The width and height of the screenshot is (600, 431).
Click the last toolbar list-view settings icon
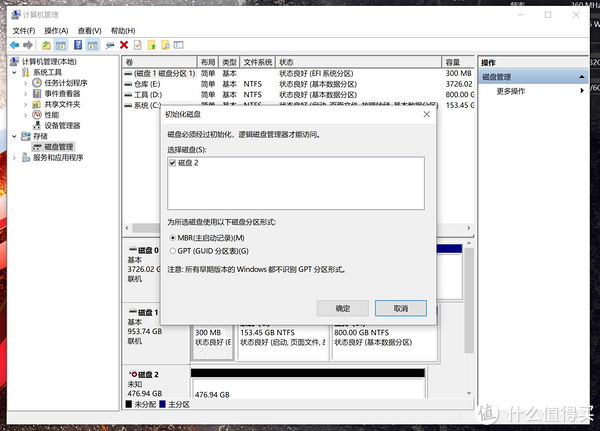coord(178,45)
